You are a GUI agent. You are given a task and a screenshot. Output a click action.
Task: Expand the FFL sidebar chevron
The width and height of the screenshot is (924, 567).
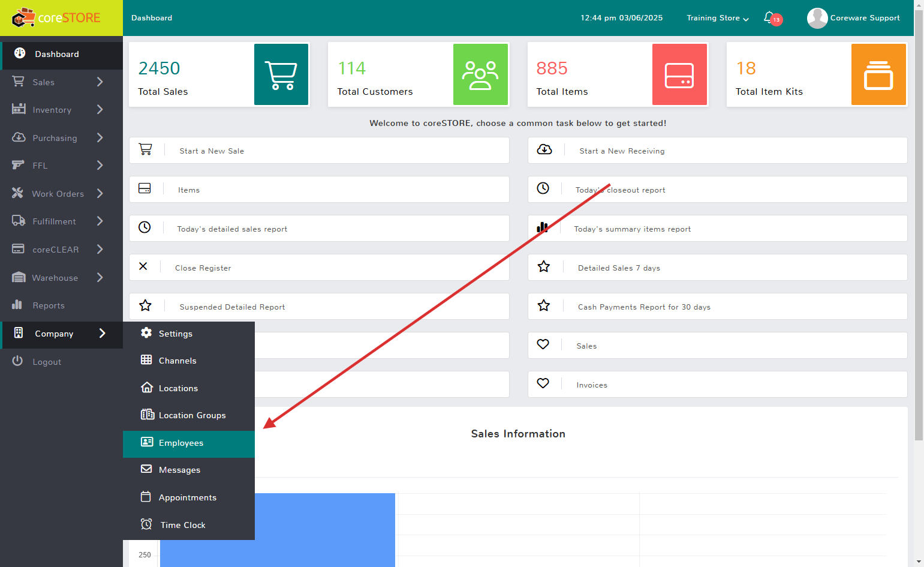[100, 165]
